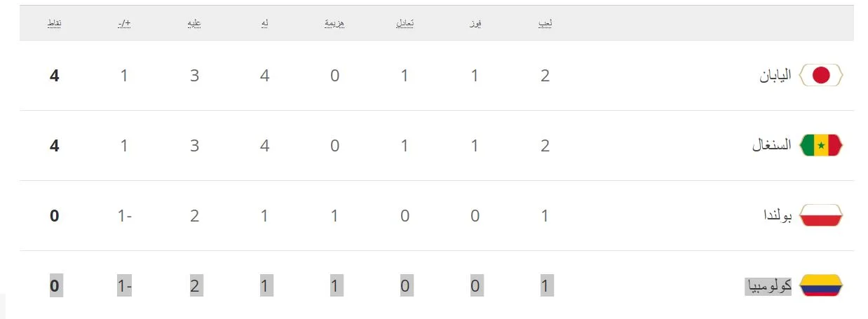The height and width of the screenshot is (319, 868).
Task: Select the بولندا team name
Action: click(777, 215)
